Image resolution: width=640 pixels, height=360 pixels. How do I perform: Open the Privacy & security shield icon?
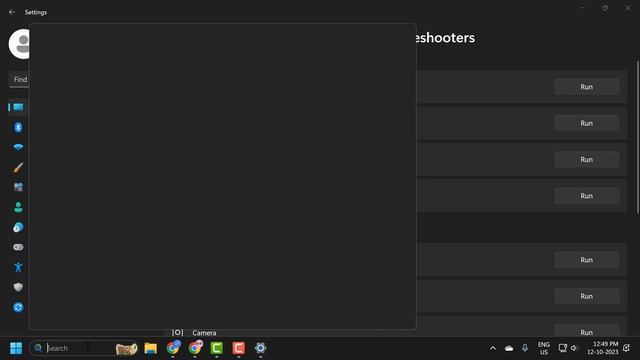(x=18, y=287)
